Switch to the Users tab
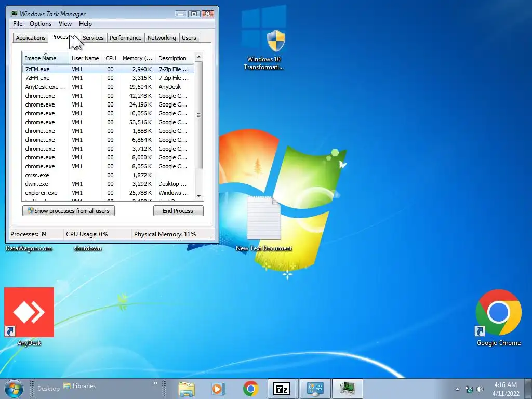 (x=189, y=38)
